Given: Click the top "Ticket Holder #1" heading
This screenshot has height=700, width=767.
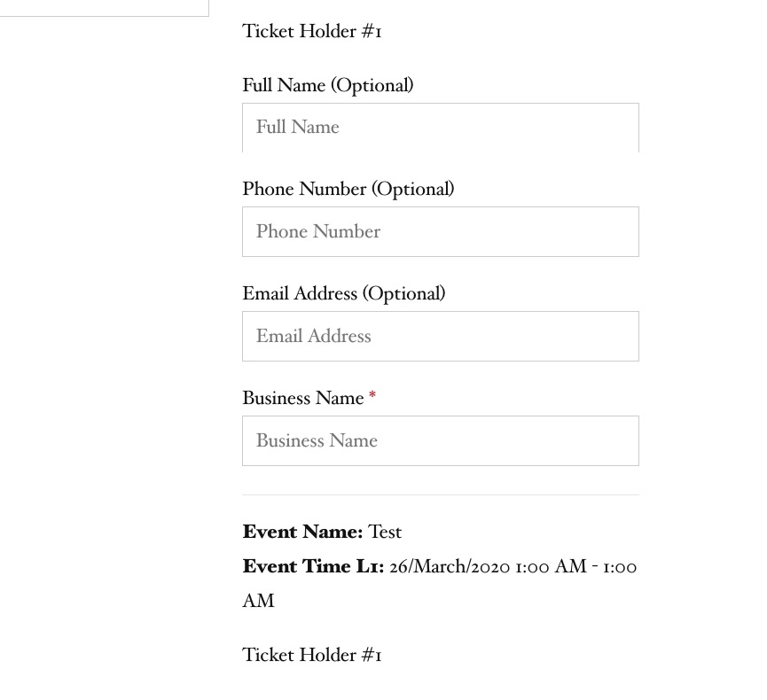Looking at the screenshot, I should (311, 33).
